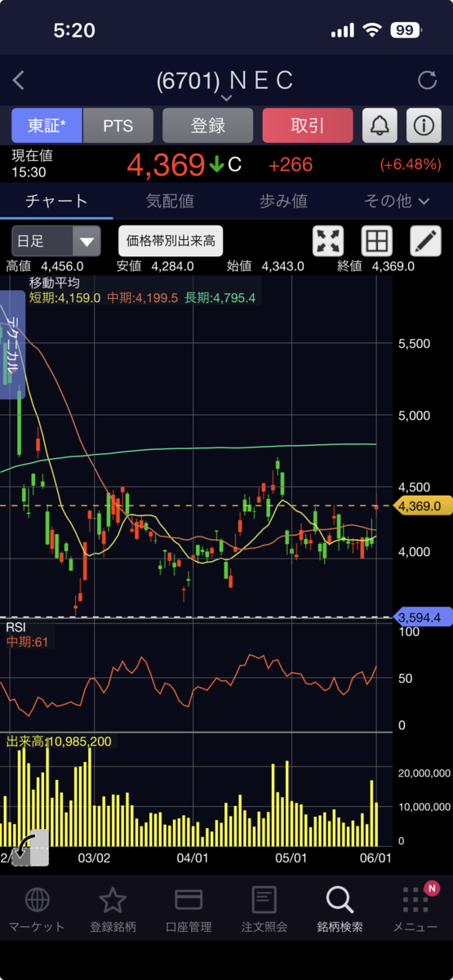This screenshot has height=980, width=453.
Task: Tap the 移動平均 indicator title
Action: (x=54, y=283)
